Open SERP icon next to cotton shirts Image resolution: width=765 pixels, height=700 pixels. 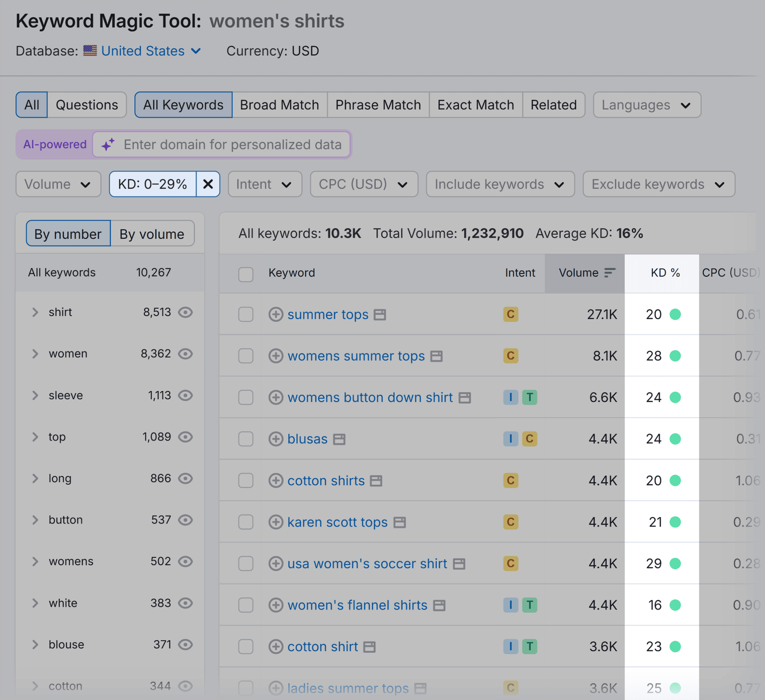(376, 481)
